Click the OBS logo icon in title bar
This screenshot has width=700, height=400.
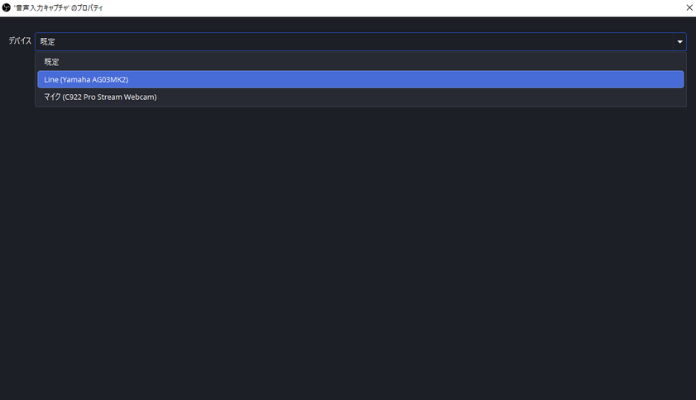click(x=6, y=8)
